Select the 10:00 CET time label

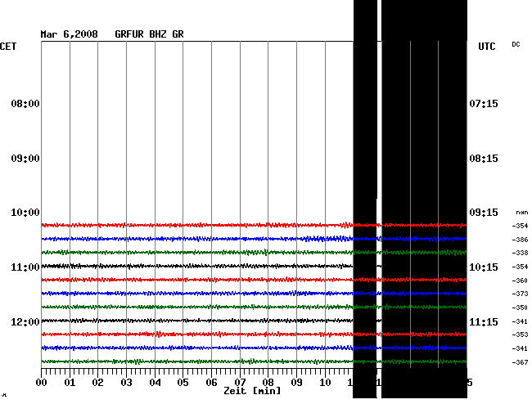point(25,213)
